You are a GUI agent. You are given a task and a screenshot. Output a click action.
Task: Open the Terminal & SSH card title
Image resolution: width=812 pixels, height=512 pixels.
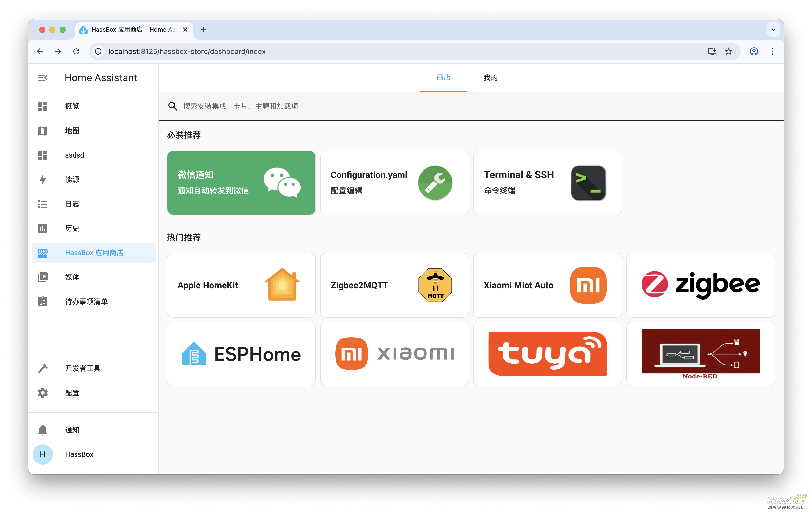(x=519, y=175)
